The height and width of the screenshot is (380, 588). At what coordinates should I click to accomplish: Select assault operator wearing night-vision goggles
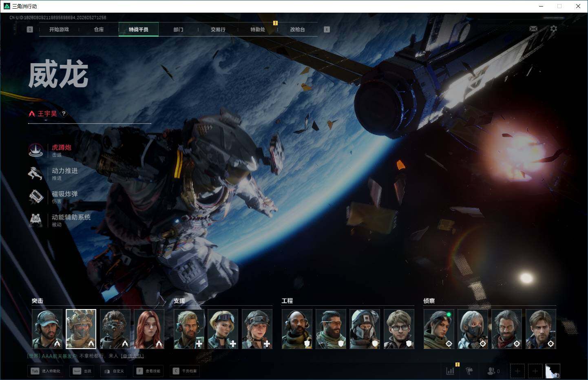[x=115, y=329]
